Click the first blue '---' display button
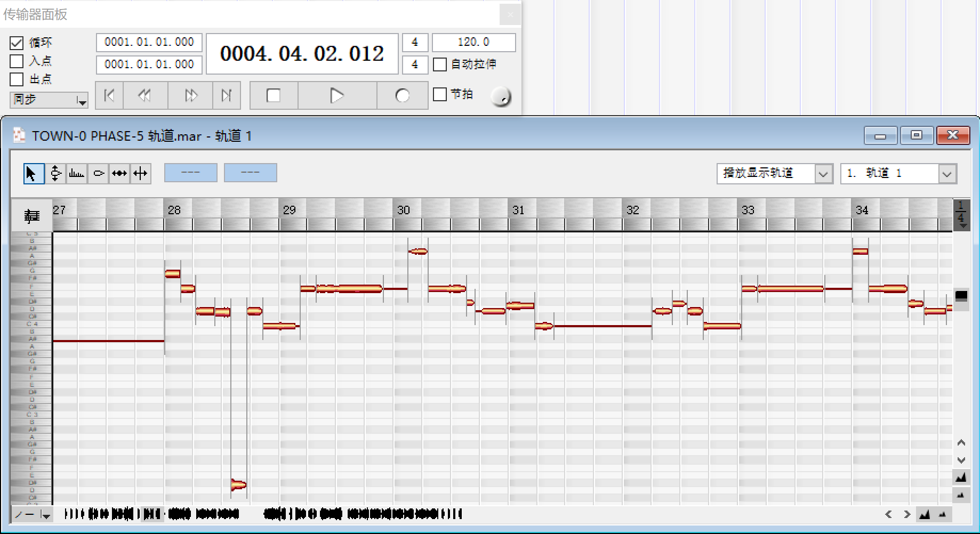This screenshot has width=980, height=534. (190, 173)
